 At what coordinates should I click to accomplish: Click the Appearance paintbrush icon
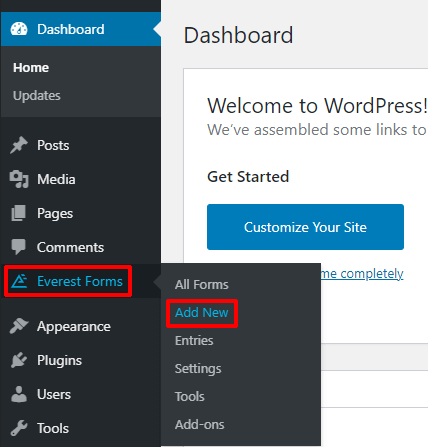click(x=19, y=326)
